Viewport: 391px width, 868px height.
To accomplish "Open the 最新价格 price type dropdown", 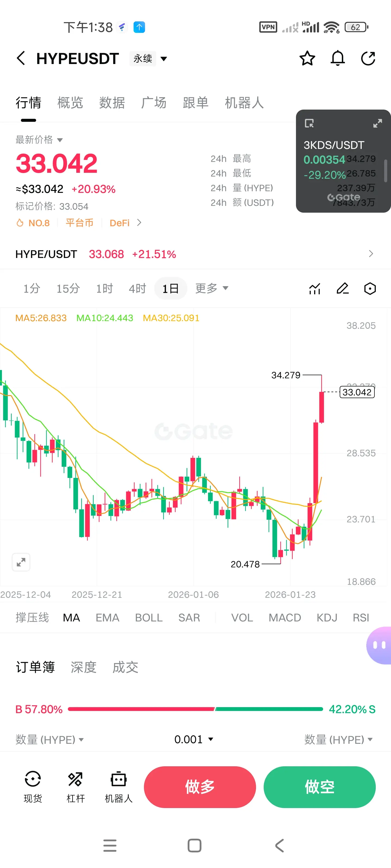I will tap(39, 139).
